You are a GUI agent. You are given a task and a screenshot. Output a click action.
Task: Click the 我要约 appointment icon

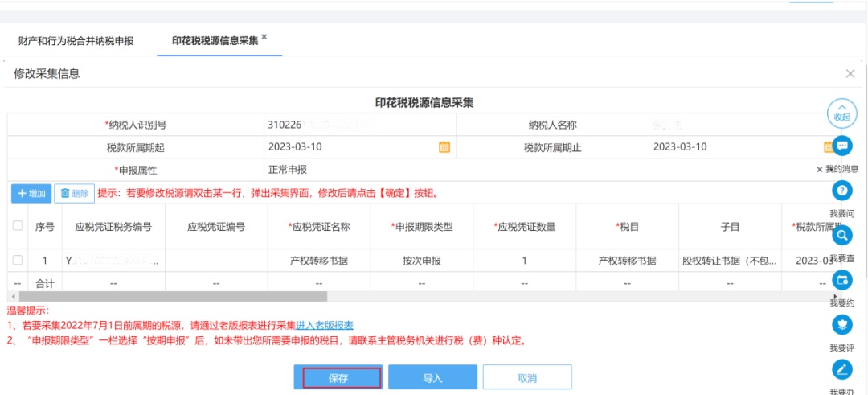[841, 280]
